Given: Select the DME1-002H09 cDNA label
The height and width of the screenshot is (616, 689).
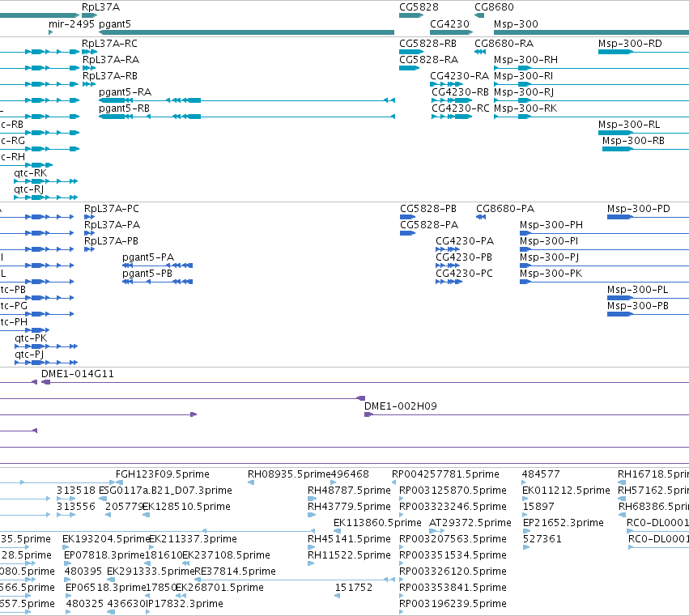Looking at the screenshot, I should (401, 406).
